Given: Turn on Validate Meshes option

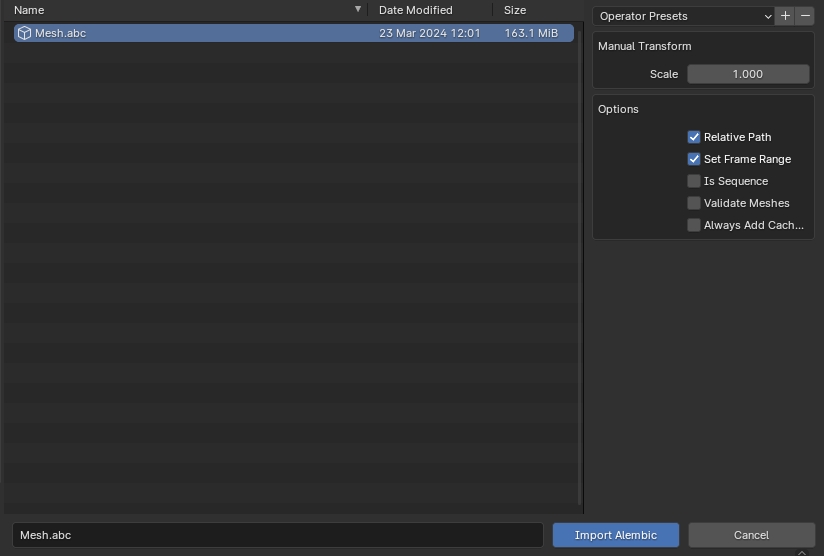Looking at the screenshot, I should [694, 203].
